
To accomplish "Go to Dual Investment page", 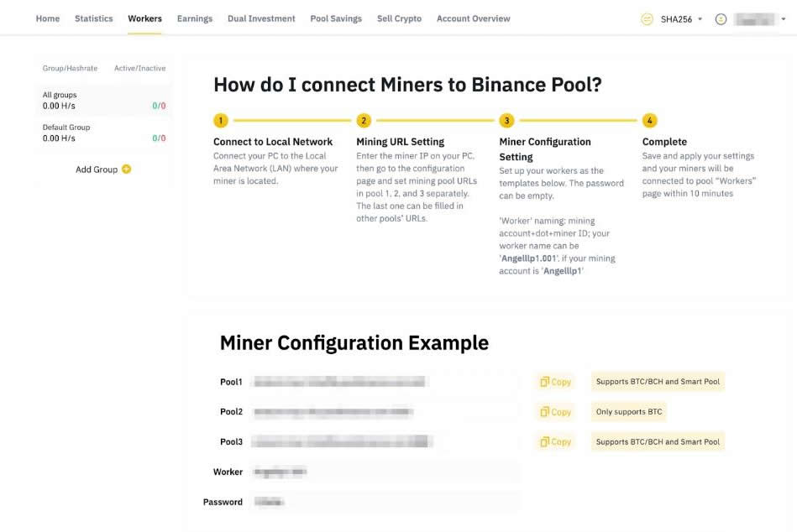I will (x=261, y=18).
